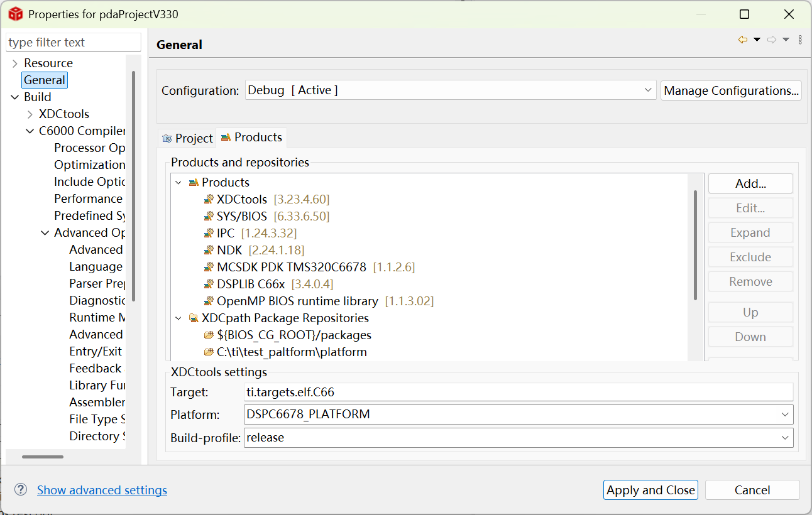Click the help question mark icon
This screenshot has width=812, height=515.
pos(21,490)
